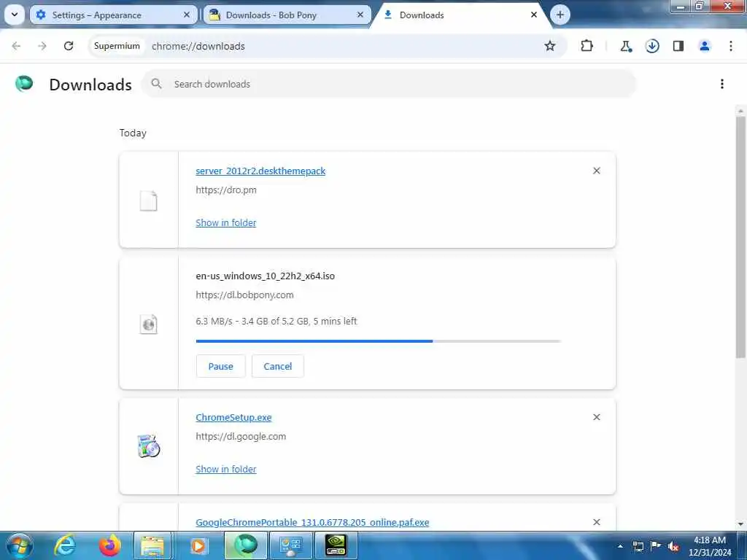This screenshot has height=560, width=747.
Task: Reload the downloads page
Action: pyautogui.click(x=69, y=46)
